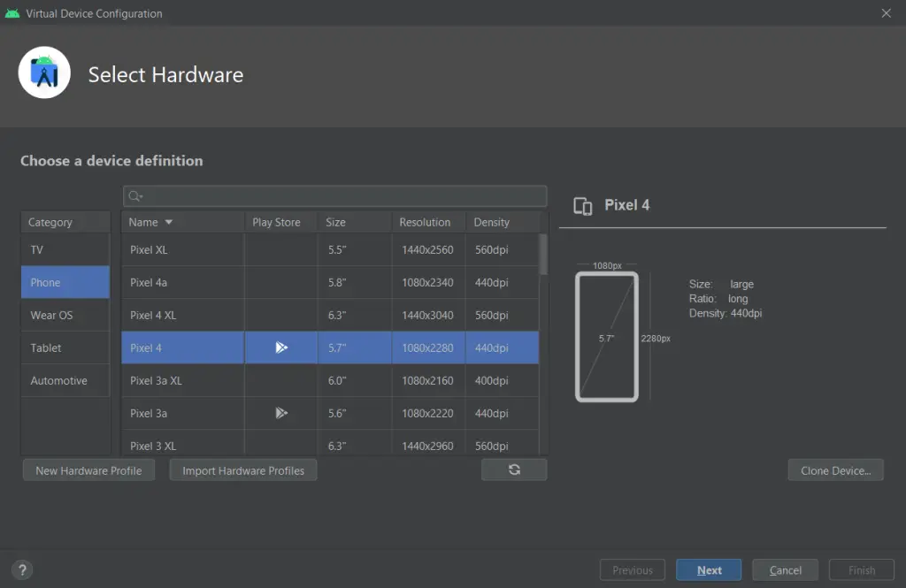This screenshot has height=588, width=906.
Task: Click Import Hardware Profiles button
Action: 243,470
